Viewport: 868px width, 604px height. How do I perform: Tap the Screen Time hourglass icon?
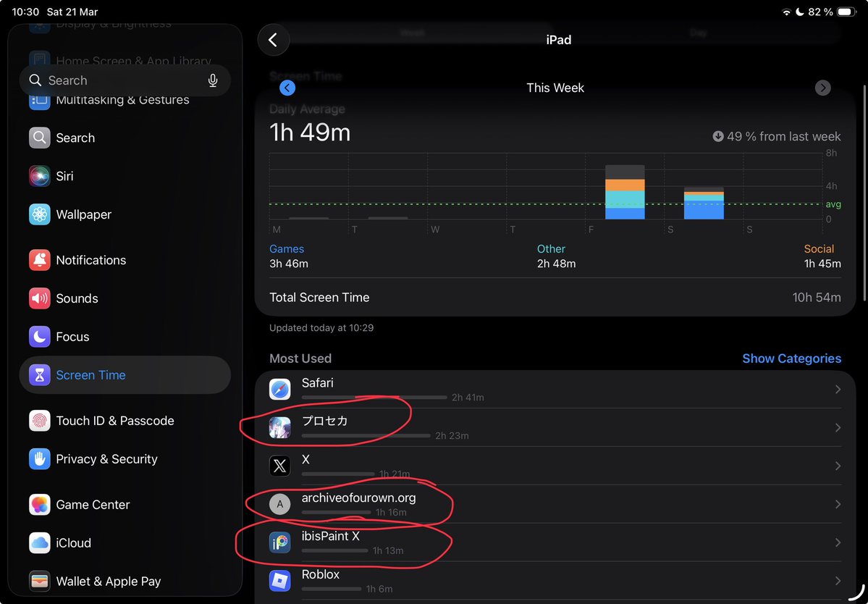[39, 375]
